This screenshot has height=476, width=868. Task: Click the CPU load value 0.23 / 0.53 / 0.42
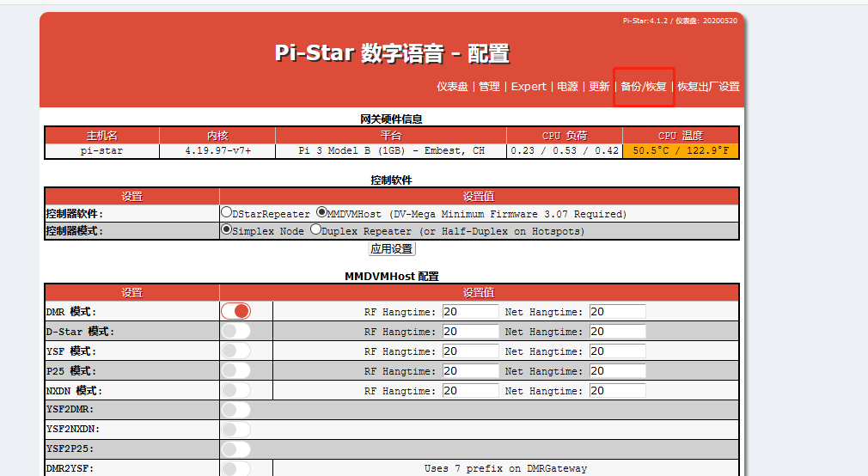pyautogui.click(x=565, y=150)
